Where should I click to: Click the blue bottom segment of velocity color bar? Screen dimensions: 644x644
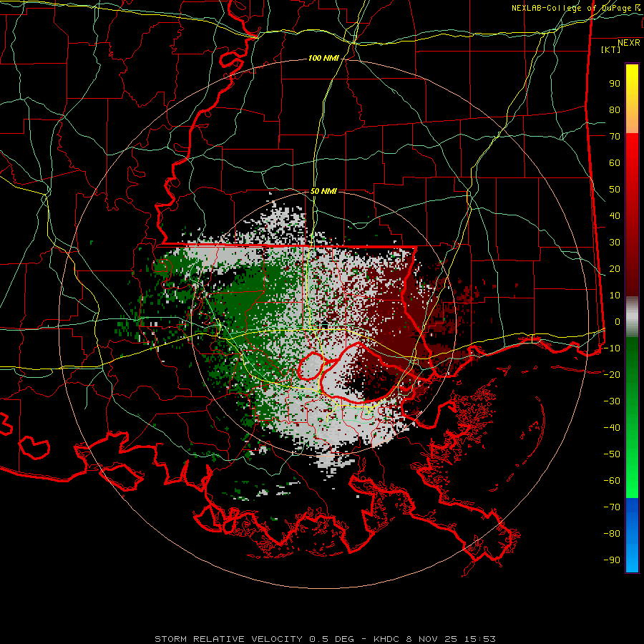pyautogui.click(x=632, y=535)
